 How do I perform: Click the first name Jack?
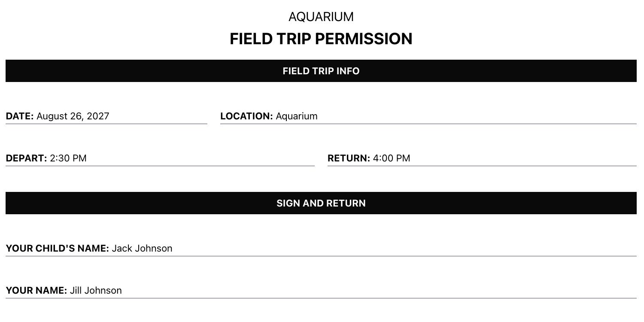coord(122,249)
